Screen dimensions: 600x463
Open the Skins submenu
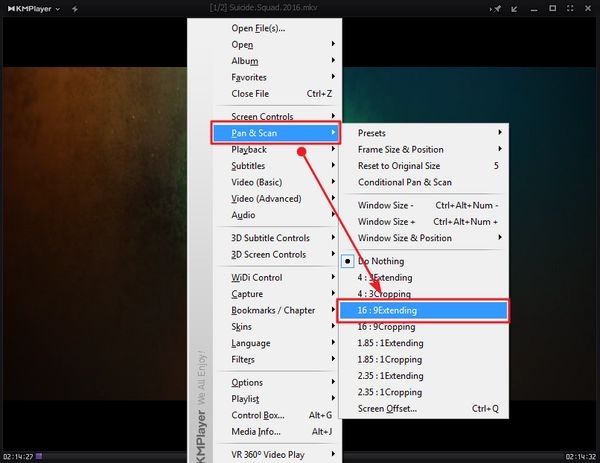276,327
